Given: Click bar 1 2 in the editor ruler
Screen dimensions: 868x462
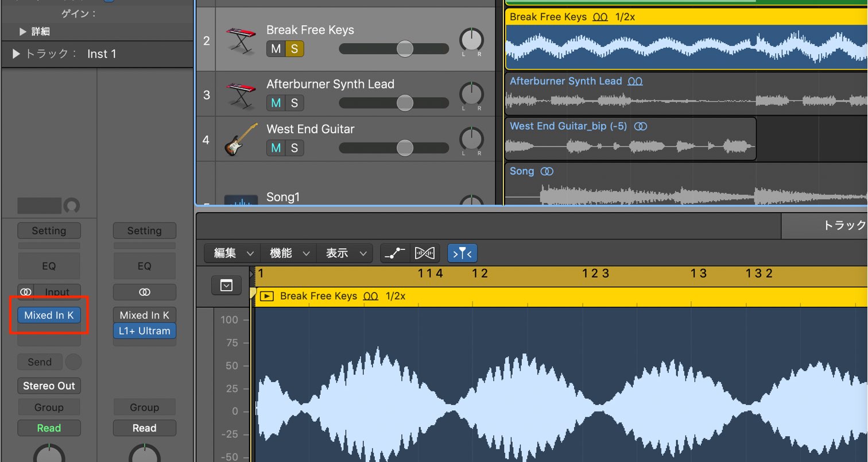Looking at the screenshot, I should click(480, 274).
